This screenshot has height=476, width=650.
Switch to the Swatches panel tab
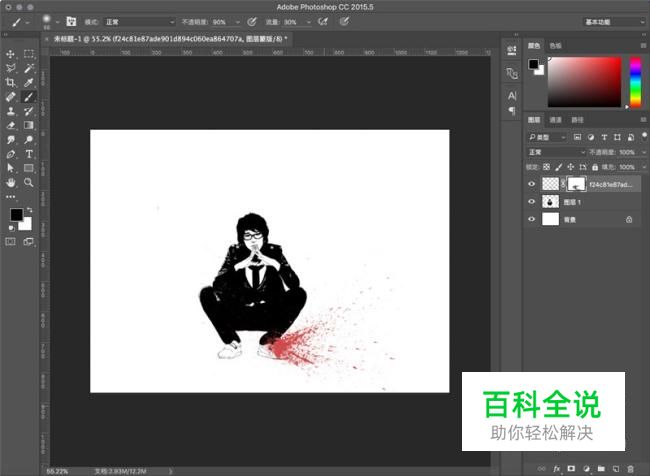point(555,45)
